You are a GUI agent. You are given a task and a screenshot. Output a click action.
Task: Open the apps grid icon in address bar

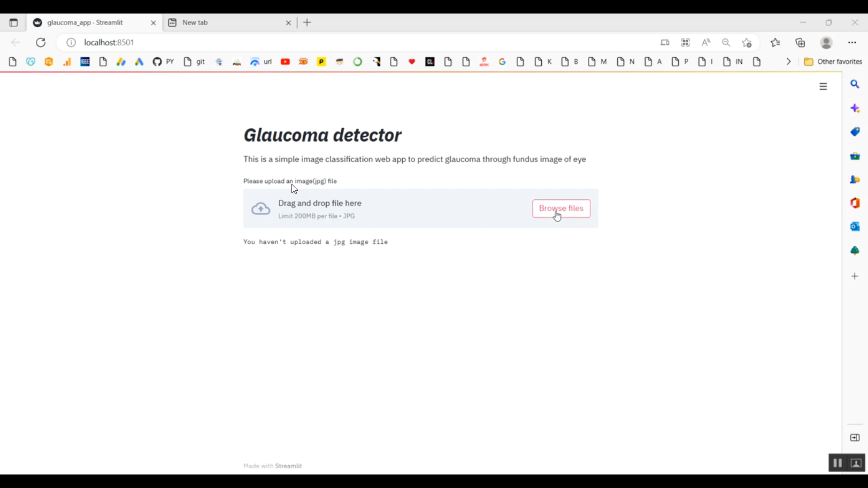686,42
